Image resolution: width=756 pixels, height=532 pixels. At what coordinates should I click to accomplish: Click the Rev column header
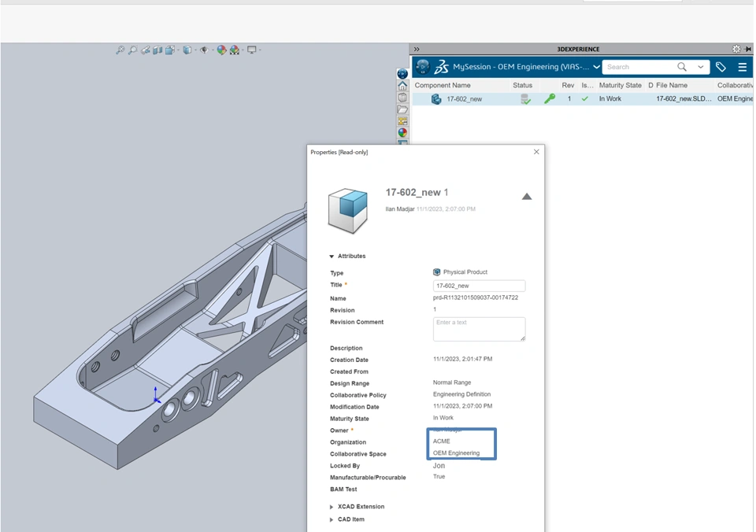(x=568, y=85)
